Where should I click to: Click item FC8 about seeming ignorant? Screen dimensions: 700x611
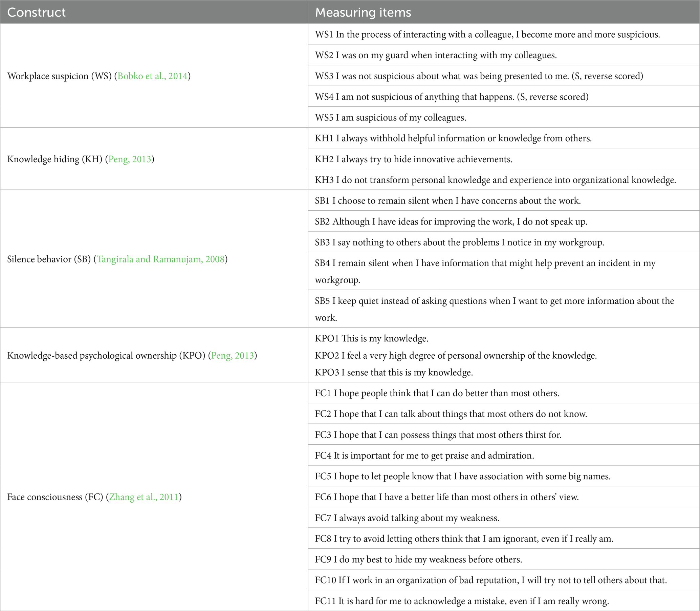tap(464, 539)
